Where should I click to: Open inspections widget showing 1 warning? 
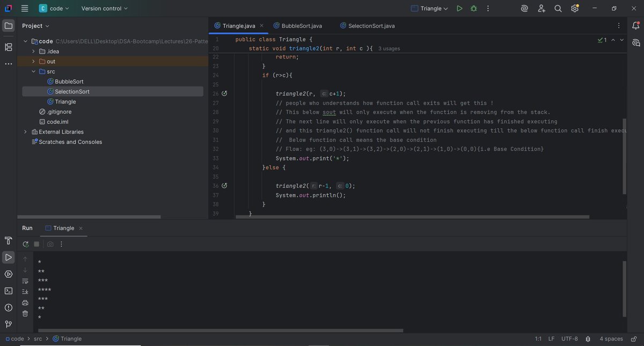pyautogui.click(x=602, y=40)
